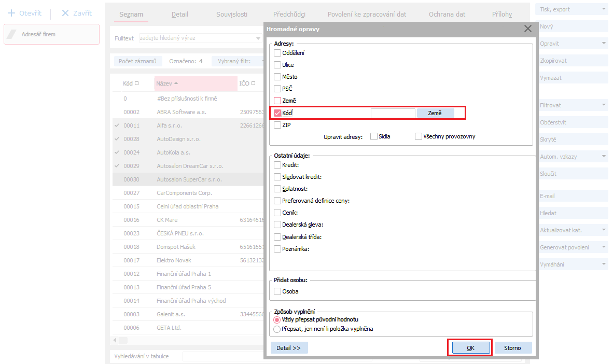Expand the Tisk, export dropdown
The width and height of the screenshot is (613, 364).
click(604, 9)
